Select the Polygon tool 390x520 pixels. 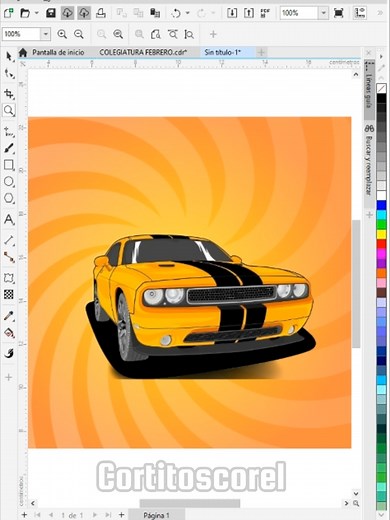click(x=9, y=198)
